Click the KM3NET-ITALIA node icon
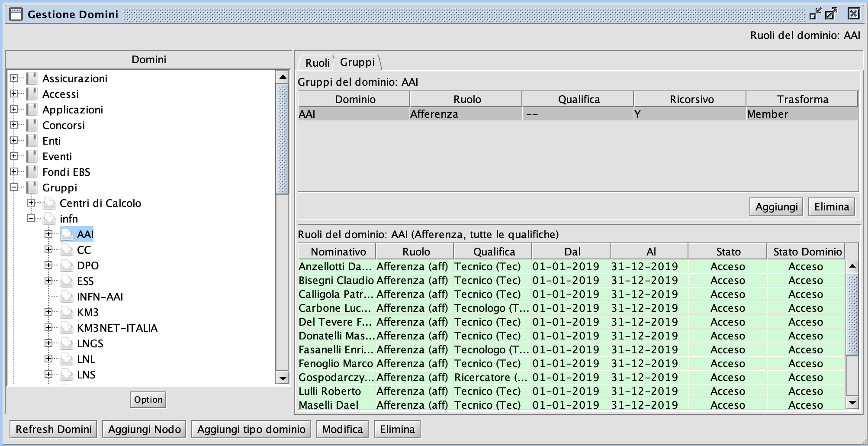Viewport: 868px width, 446px height. coord(67,328)
